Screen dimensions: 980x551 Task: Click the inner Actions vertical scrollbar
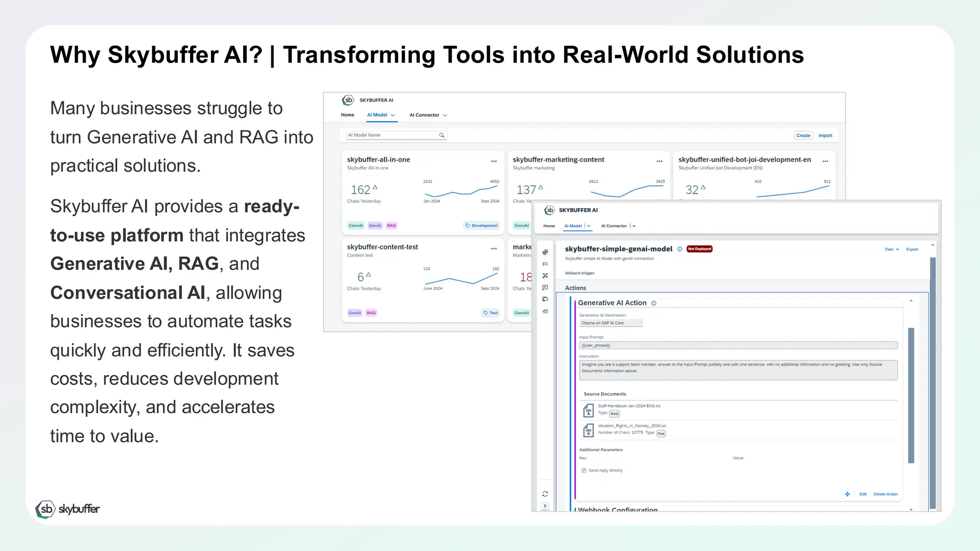pyautogui.click(x=911, y=395)
